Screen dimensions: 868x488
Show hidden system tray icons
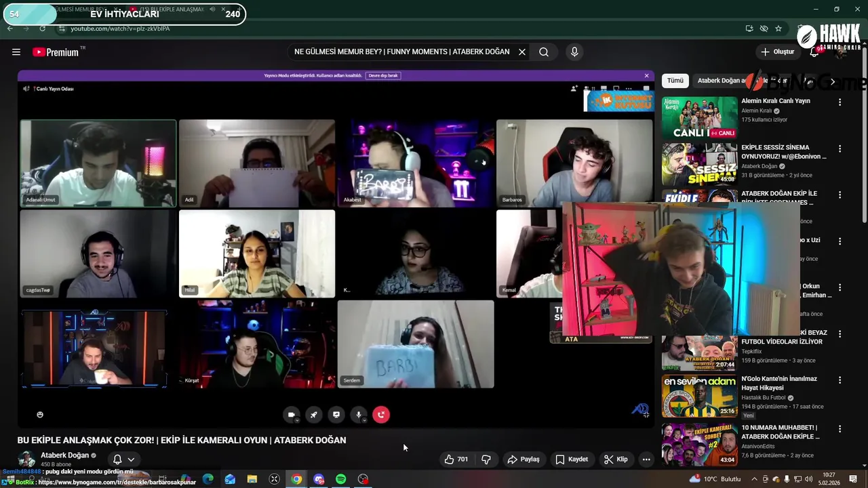pyautogui.click(x=754, y=479)
